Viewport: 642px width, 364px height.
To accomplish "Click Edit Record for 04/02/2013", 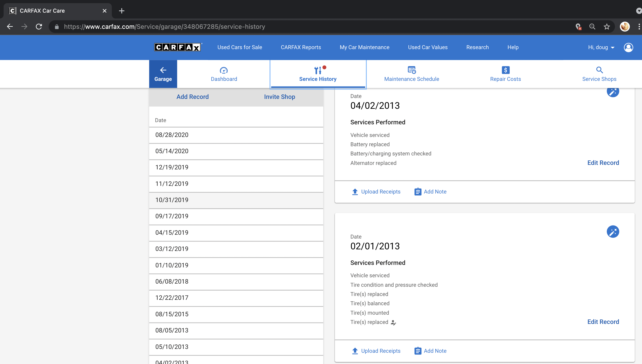I will [603, 163].
